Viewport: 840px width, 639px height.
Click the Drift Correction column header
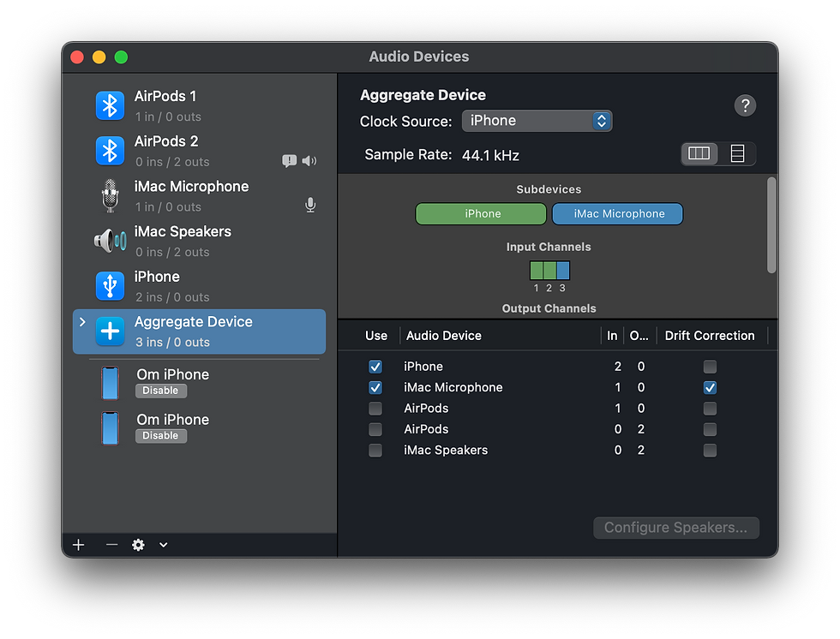point(710,336)
